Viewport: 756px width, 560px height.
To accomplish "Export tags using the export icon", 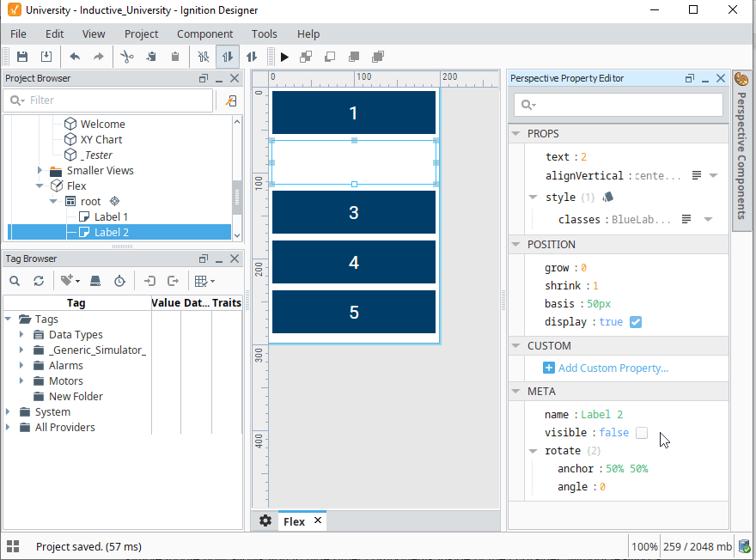I will [174, 281].
